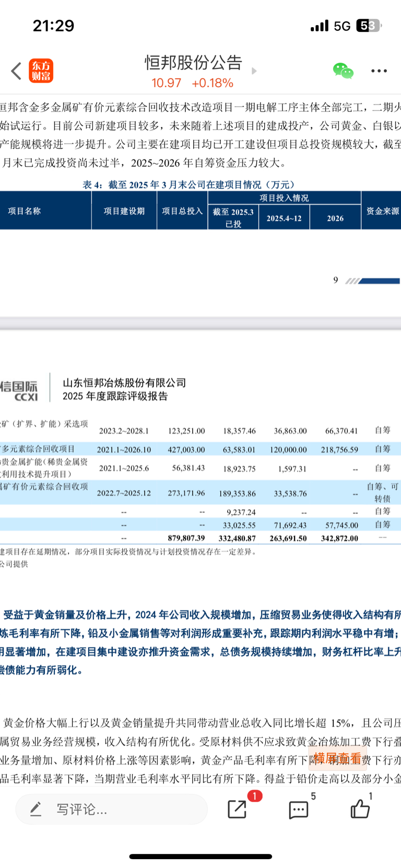
Task: Expand the title's small arrow
Action: [254, 71]
